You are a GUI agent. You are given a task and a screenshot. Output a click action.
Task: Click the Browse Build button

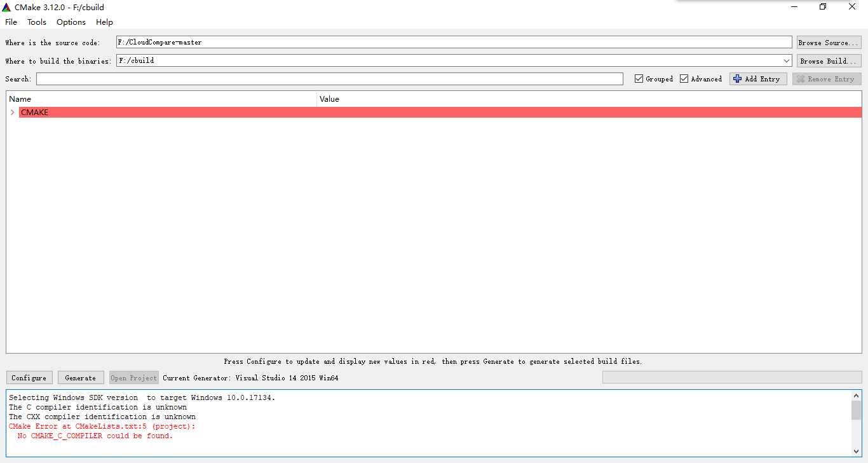(x=829, y=61)
